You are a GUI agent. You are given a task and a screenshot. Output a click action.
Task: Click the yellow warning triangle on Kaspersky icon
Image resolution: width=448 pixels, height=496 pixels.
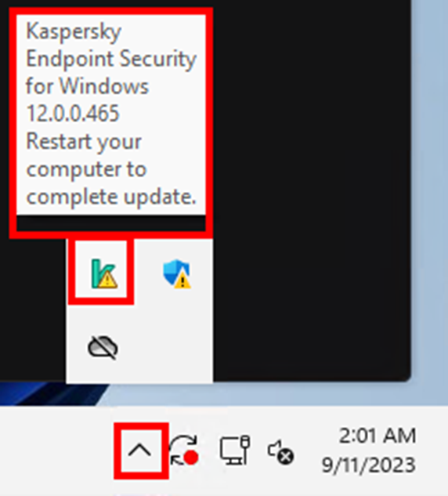tap(107, 279)
